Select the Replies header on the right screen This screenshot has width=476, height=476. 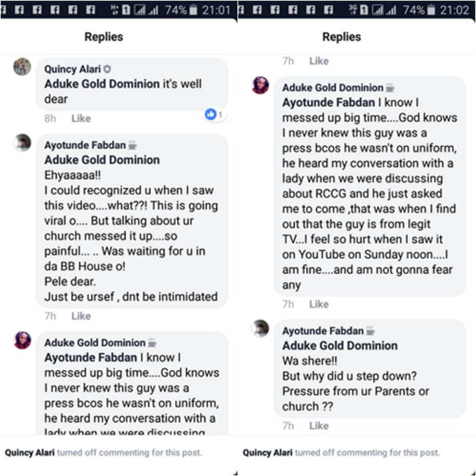pyautogui.click(x=342, y=37)
